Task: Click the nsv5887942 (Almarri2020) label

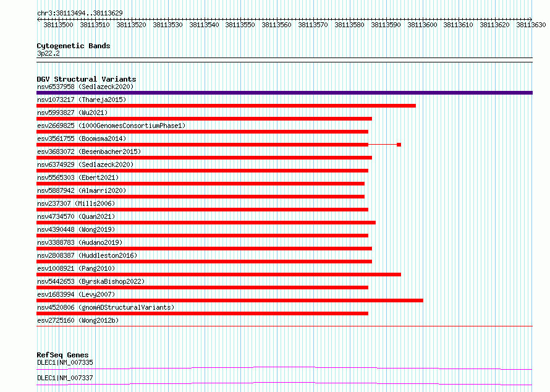Action: (82, 190)
